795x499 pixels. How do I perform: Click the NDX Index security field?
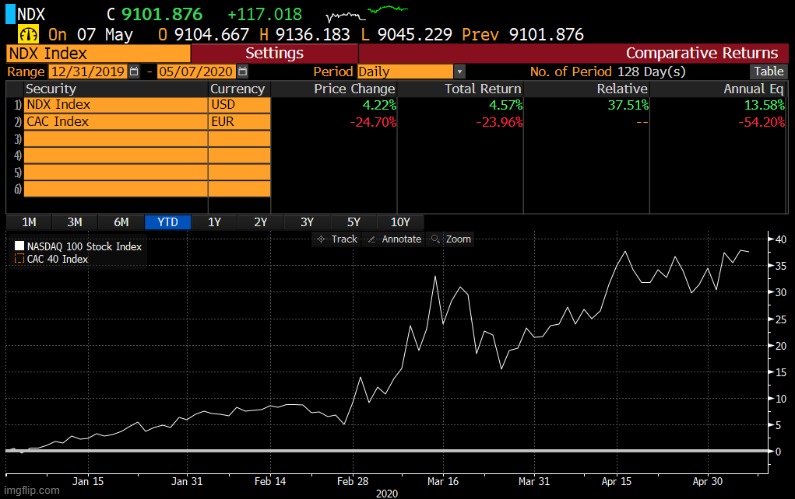pos(115,105)
